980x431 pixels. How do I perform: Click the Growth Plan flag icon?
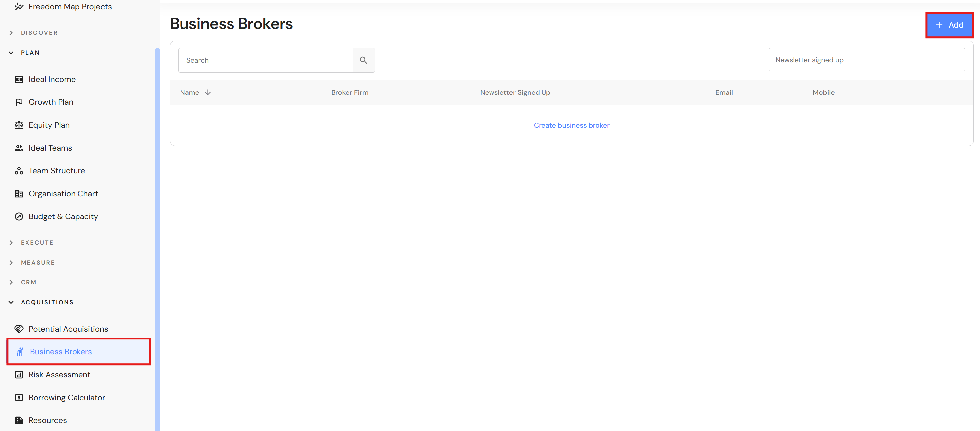(19, 102)
